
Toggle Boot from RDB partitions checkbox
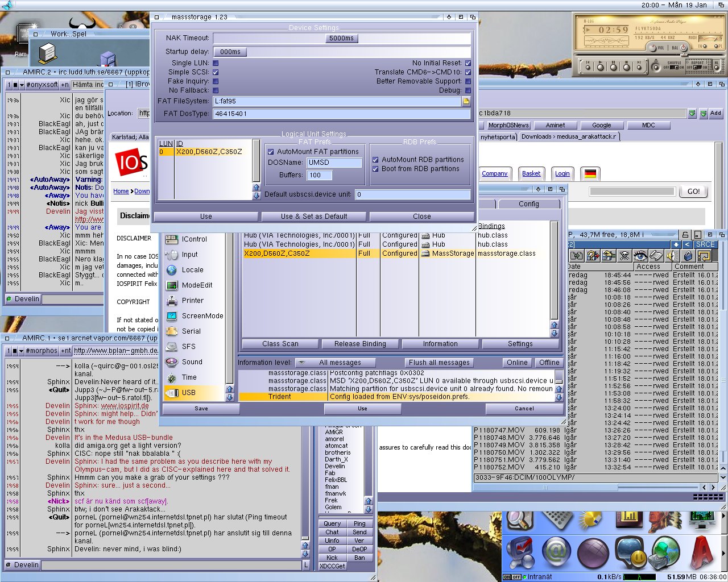(375, 169)
